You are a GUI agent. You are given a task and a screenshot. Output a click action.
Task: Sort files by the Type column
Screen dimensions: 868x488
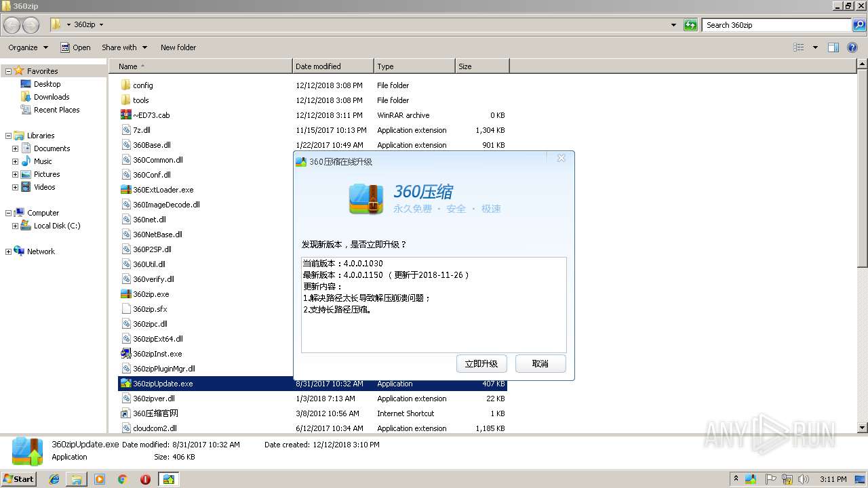coord(414,66)
